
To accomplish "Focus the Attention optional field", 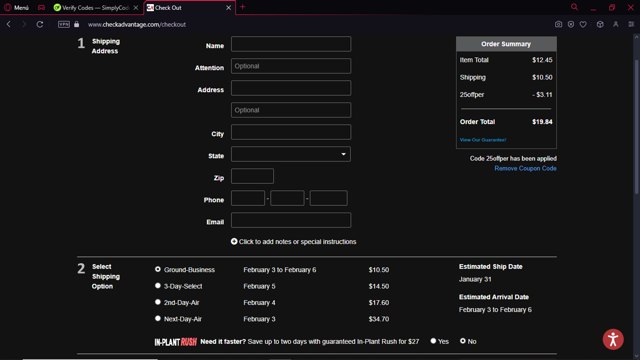I will pos(291,66).
